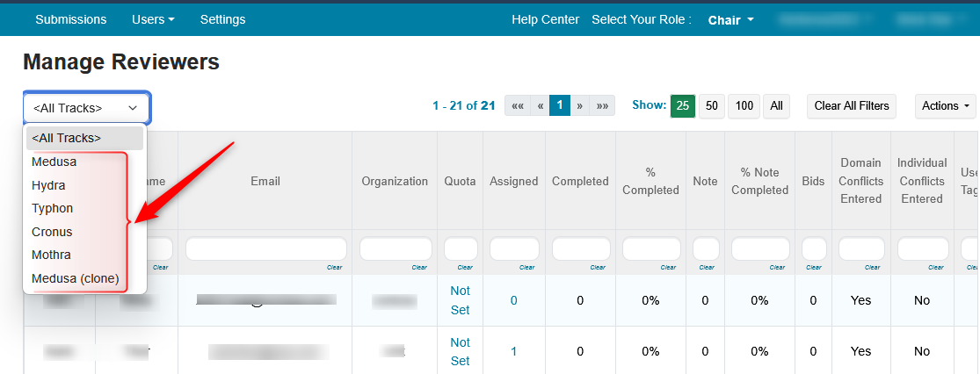Open the Users dropdown menu
980x374 pixels.
[x=153, y=19]
